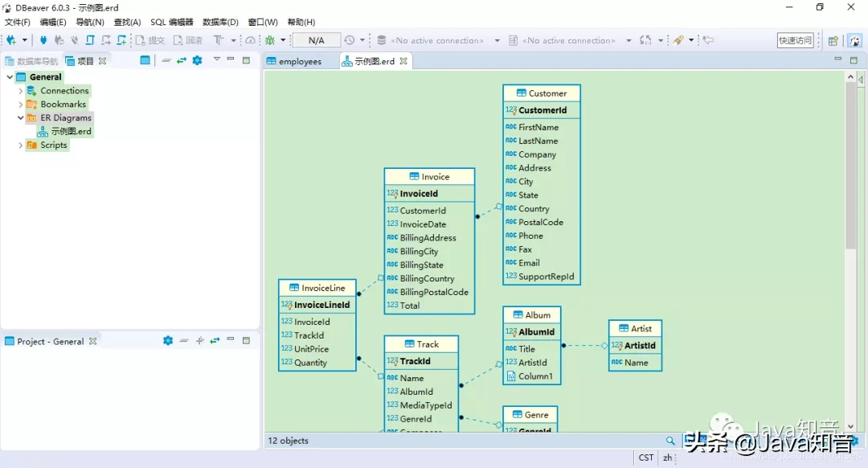Open the new connection dropdown arrow
Screen dimensions: 868x468
[x=24, y=40]
